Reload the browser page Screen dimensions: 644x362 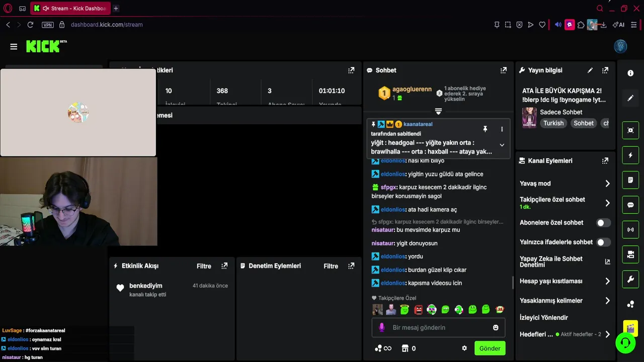point(30,25)
